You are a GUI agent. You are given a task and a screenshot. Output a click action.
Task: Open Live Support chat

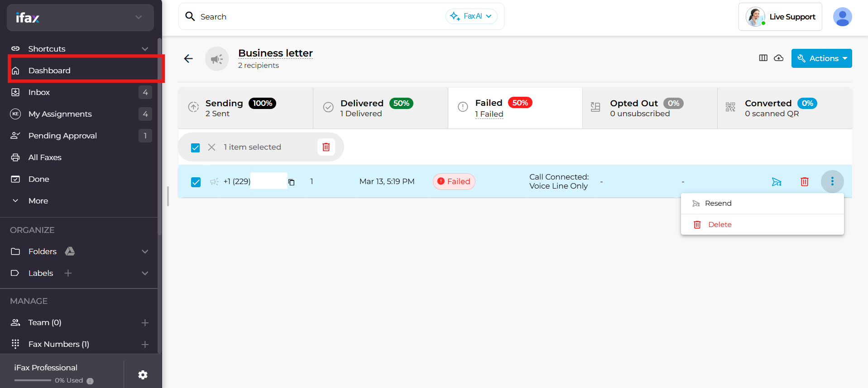(x=780, y=17)
